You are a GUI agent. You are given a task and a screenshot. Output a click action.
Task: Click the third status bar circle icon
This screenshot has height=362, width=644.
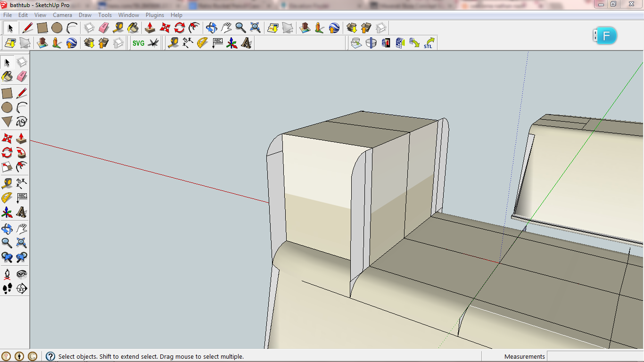pyautogui.click(x=33, y=356)
